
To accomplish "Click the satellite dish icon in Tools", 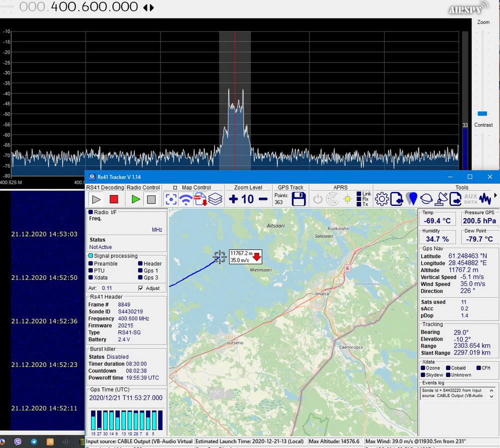I will click(441, 199).
